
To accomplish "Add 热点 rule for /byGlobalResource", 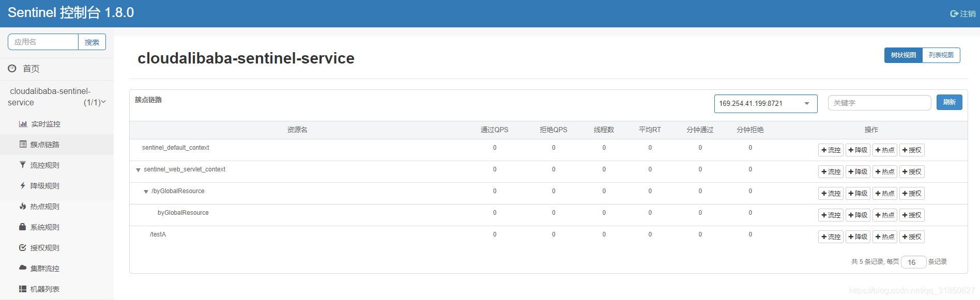I will point(885,194).
